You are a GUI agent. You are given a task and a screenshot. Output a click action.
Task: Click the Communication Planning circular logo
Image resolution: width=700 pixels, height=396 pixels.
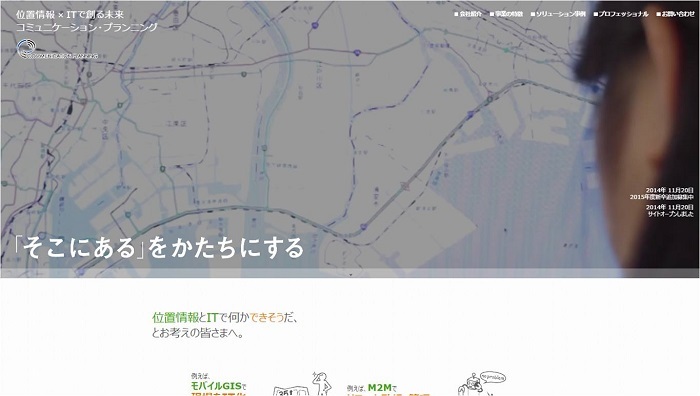(x=27, y=49)
